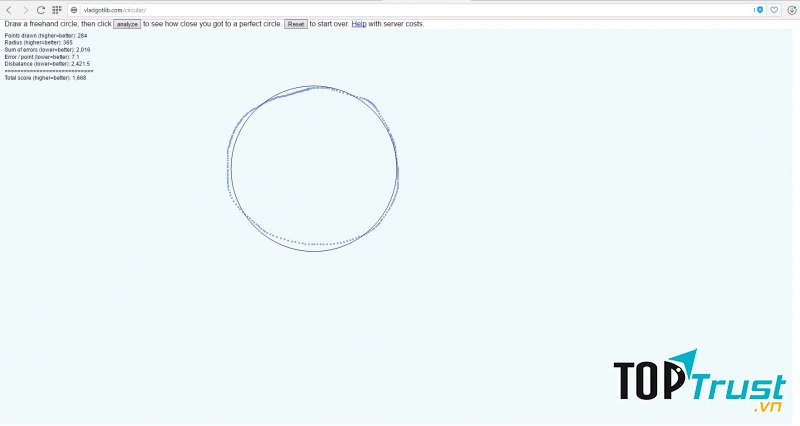Open the site info globe icon
This screenshot has height=426, width=800.
pyautogui.click(x=74, y=10)
